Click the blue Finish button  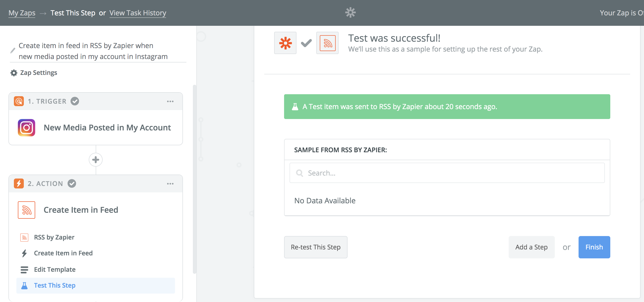tap(594, 247)
